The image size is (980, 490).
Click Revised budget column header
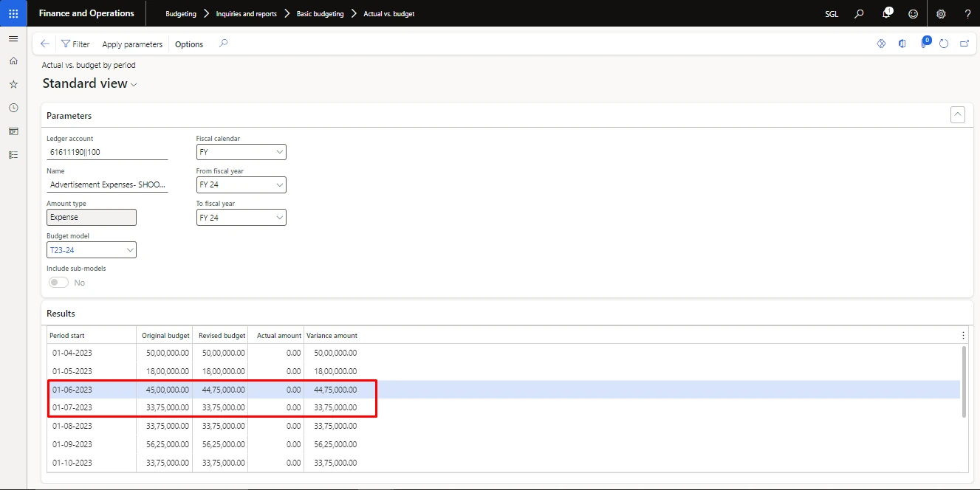pyautogui.click(x=222, y=336)
